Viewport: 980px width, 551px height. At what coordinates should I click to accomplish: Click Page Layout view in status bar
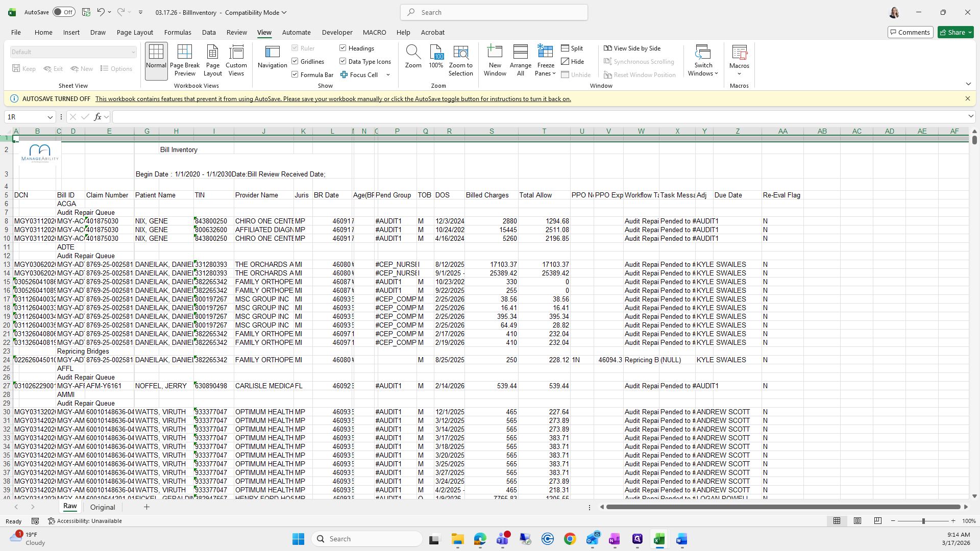pyautogui.click(x=857, y=521)
